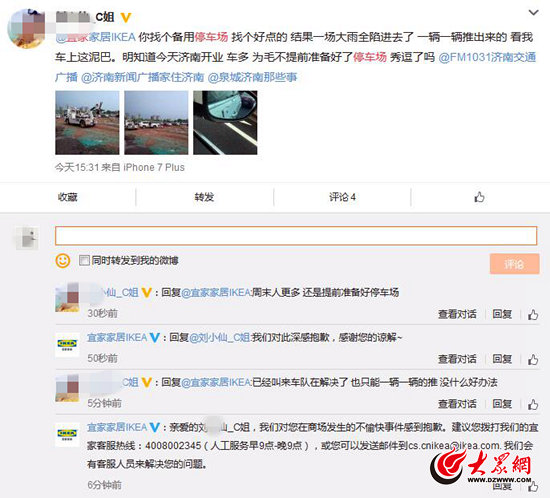Image resolution: width=550 pixels, height=498 pixels.
Task: Open the @FM1031济南交通广播 mention link
Action: [487, 57]
